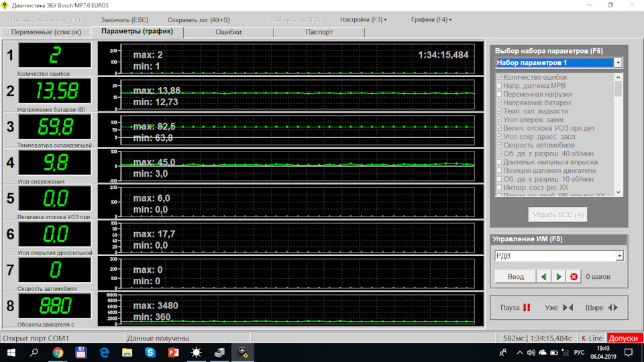
Task: Step actuator backward with green left arrow
Action: pyautogui.click(x=544, y=277)
